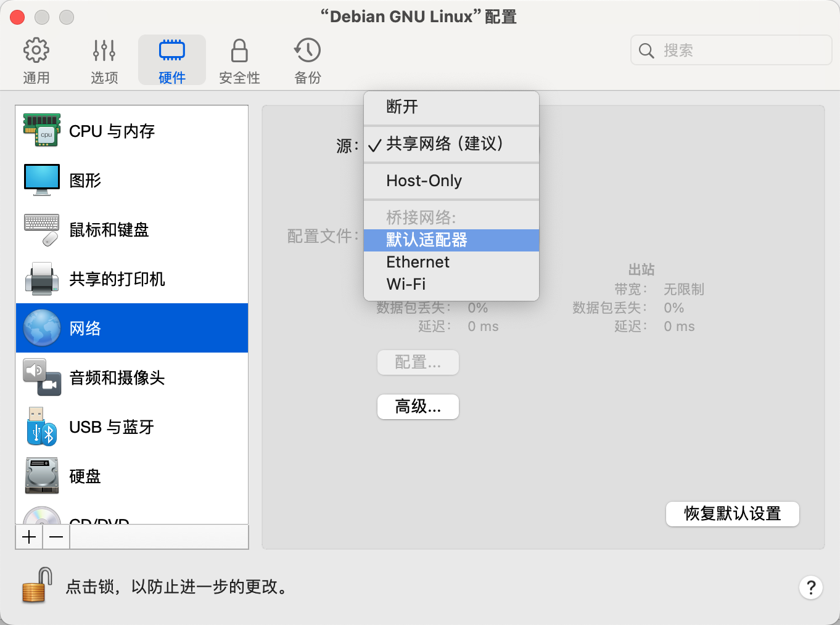Add hardware with the plus button
Viewport: 840px width, 625px height.
click(29, 537)
